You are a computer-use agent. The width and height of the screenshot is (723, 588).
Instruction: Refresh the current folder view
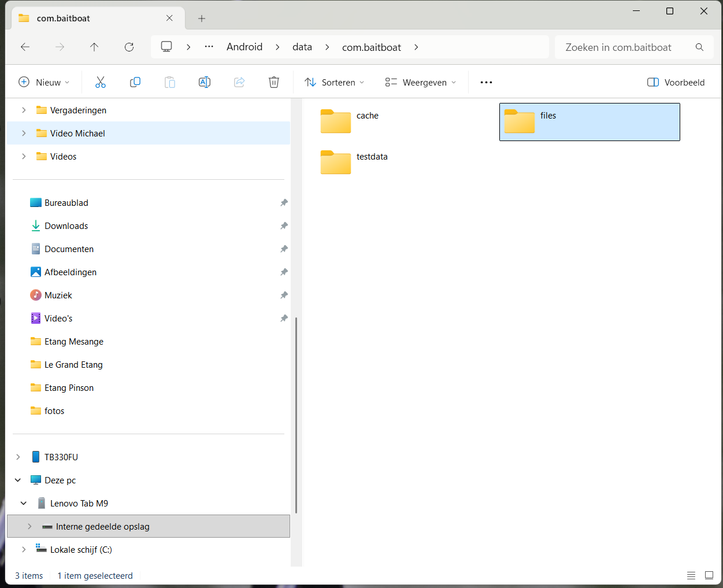tap(129, 47)
